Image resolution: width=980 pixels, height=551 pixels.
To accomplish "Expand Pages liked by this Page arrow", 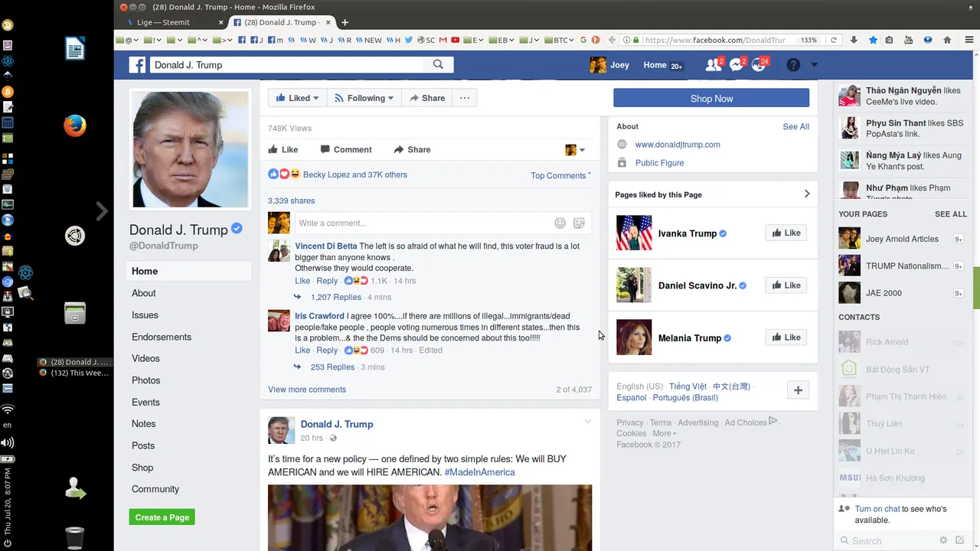I will [807, 194].
